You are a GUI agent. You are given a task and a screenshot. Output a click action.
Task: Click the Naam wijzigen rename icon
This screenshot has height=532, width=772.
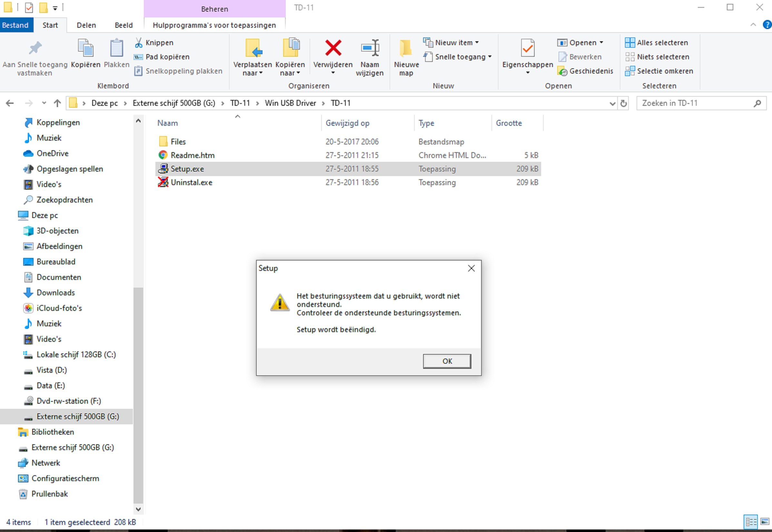(370, 48)
